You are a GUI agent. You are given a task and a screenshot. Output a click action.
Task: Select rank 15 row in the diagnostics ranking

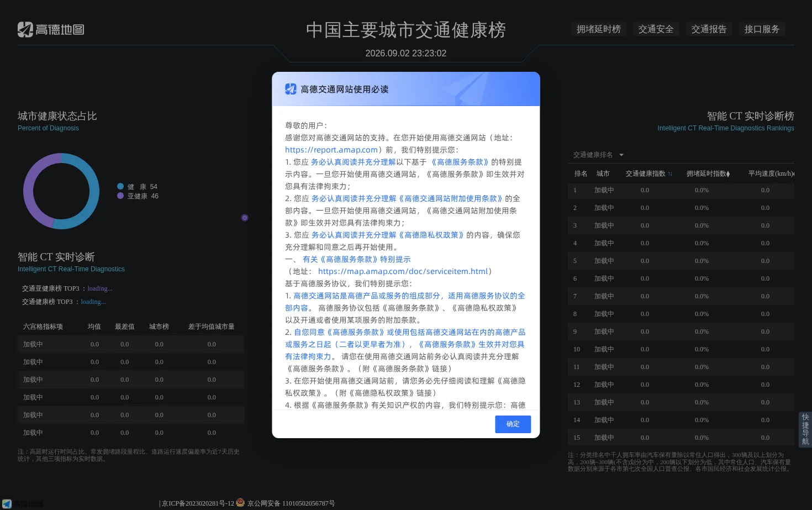tap(681, 438)
